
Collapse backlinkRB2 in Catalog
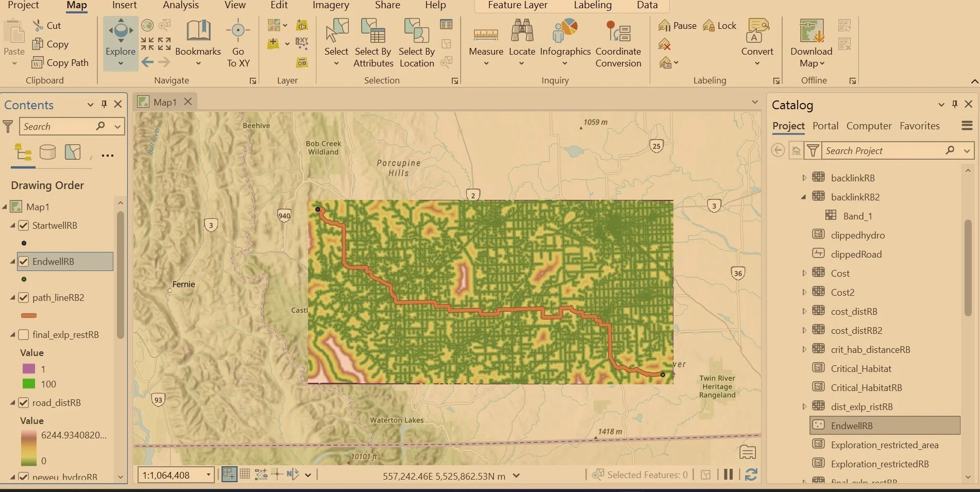coord(804,197)
